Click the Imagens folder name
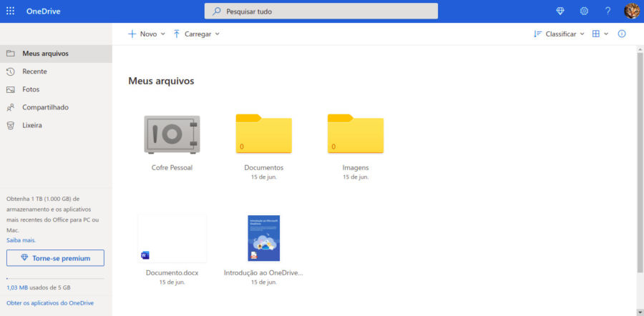The height and width of the screenshot is (316, 644). tap(356, 167)
